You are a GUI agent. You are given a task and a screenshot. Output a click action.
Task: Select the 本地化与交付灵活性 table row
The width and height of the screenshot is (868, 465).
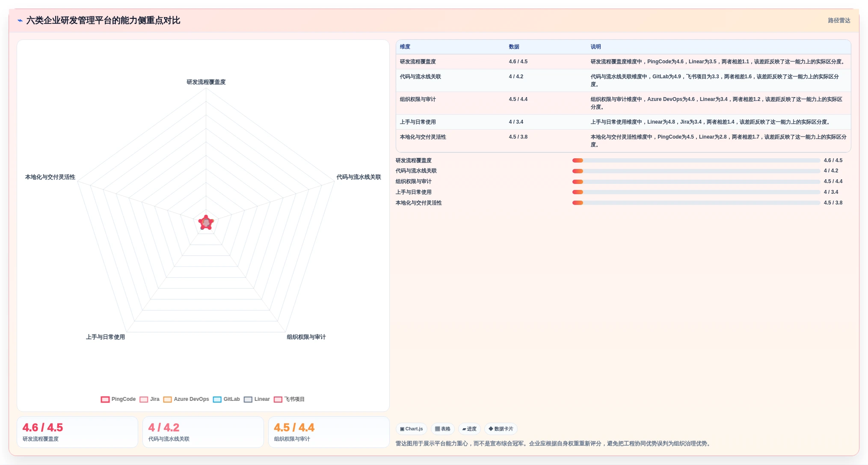click(x=623, y=141)
